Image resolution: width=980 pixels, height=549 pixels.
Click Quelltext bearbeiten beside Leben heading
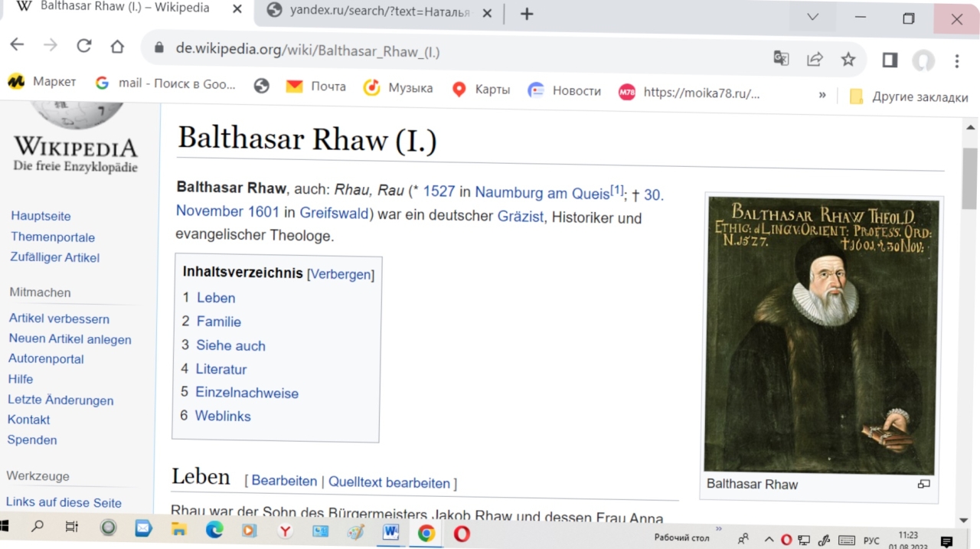(x=389, y=482)
